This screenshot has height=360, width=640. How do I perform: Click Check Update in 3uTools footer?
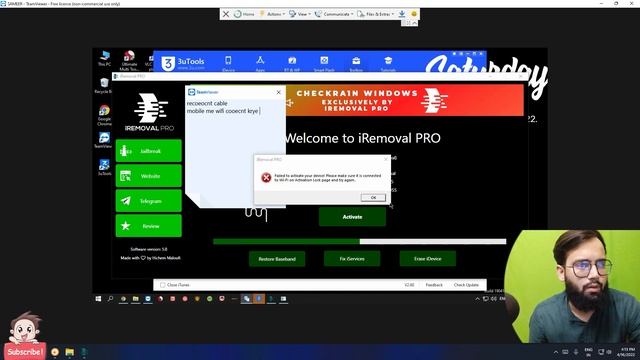[466, 285]
